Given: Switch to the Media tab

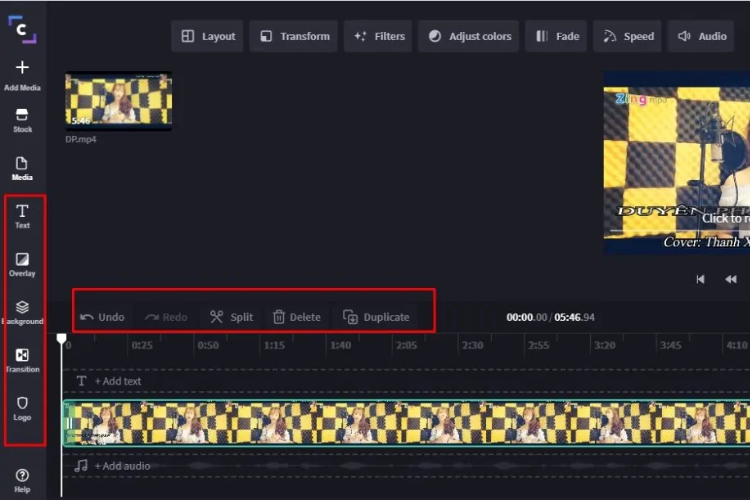Looking at the screenshot, I should (x=22, y=168).
